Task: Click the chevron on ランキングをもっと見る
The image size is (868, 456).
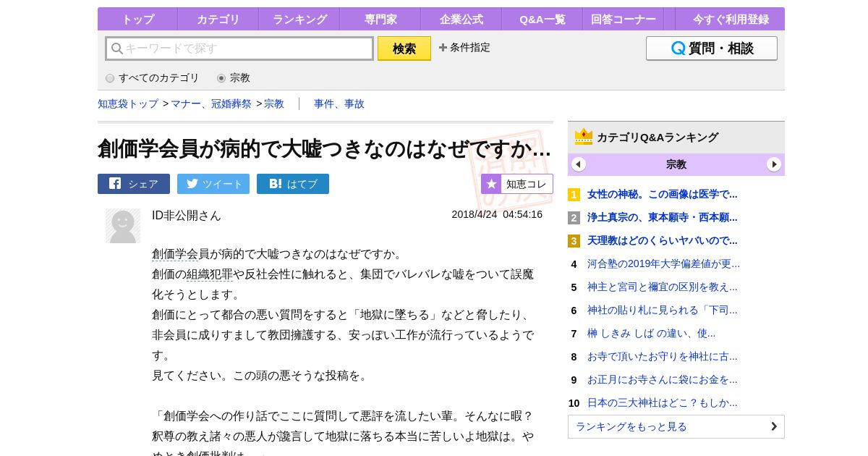Action: point(773,426)
